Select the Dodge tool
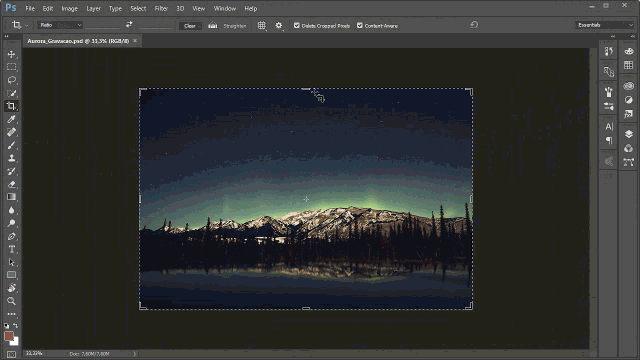Viewport: 640px width, 360px height. [11, 223]
